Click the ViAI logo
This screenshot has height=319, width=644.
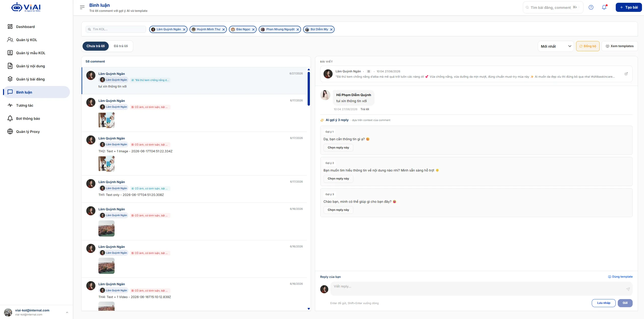[x=26, y=7]
